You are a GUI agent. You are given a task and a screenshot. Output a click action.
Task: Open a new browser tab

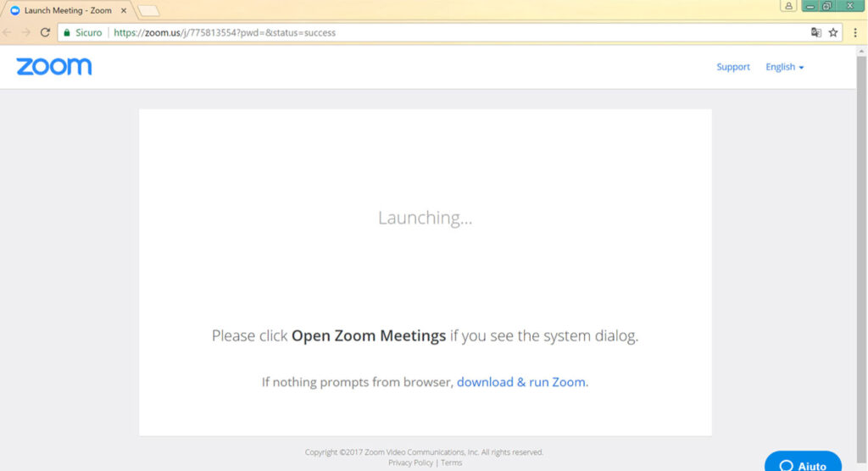[x=147, y=11]
